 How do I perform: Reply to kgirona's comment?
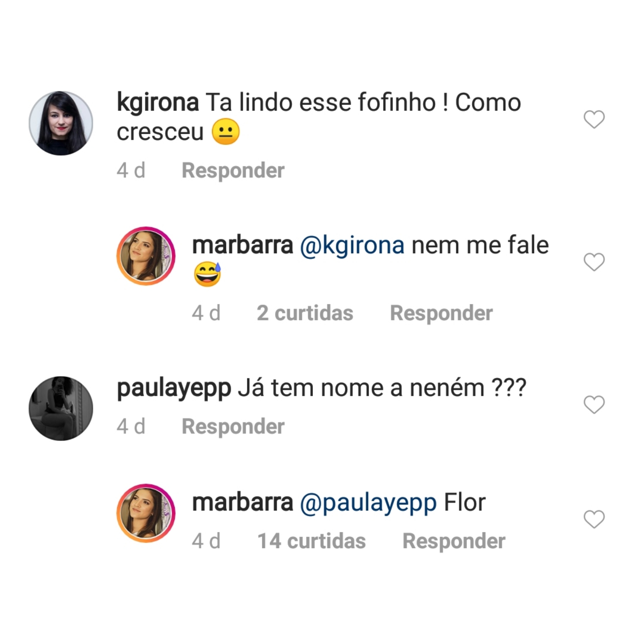pos(233,171)
